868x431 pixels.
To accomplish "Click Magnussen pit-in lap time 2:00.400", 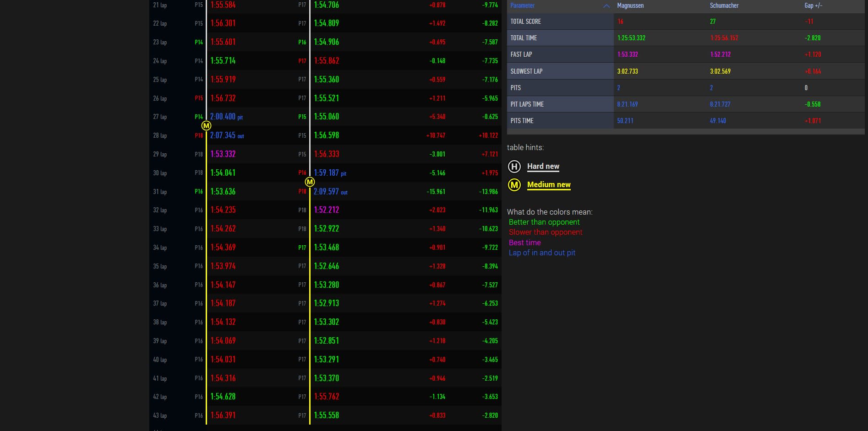I will click(223, 117).
